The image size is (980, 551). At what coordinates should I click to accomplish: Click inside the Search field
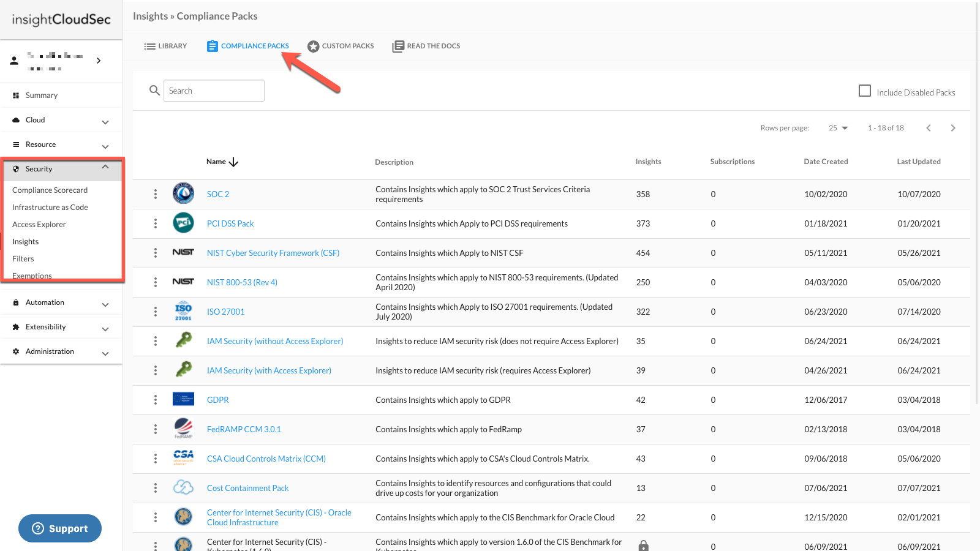pos(214,91)
